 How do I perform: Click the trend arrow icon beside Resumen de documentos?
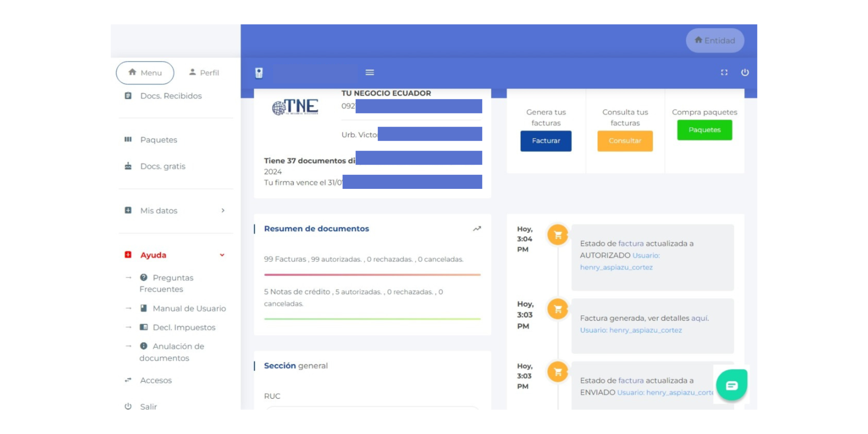coord(477,229)
